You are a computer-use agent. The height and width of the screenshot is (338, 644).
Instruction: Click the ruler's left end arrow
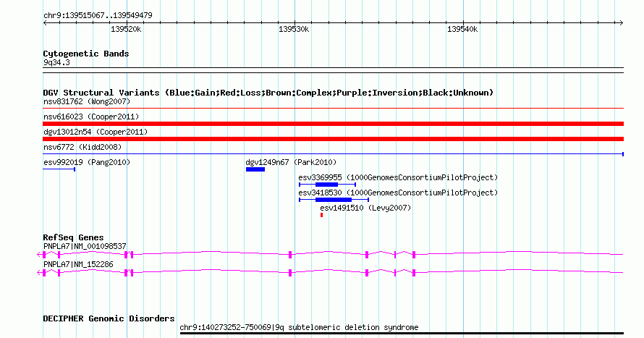pyautogui.click(x=45, y=23)
